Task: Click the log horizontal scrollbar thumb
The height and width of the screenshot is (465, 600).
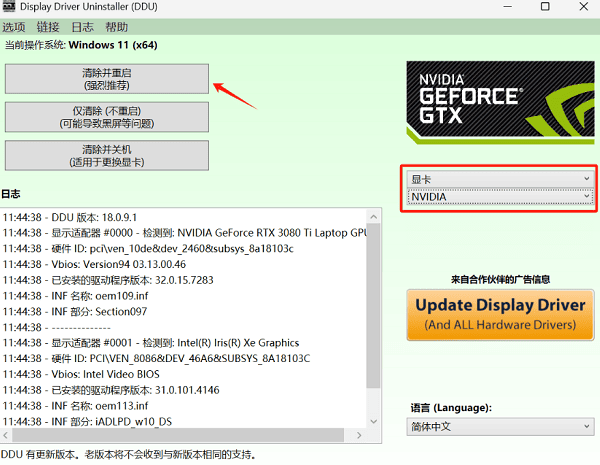Action: tap(178, 435)
